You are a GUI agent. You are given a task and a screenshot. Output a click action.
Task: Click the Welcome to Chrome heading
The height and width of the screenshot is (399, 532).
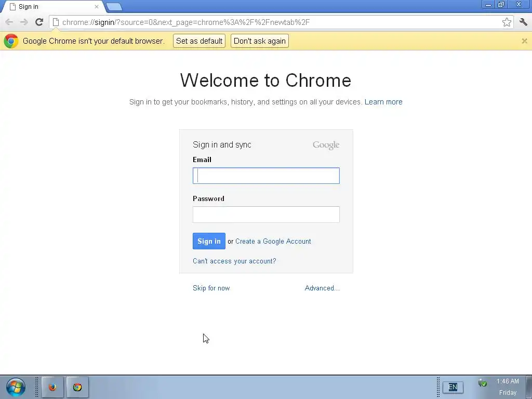point(265,81)
